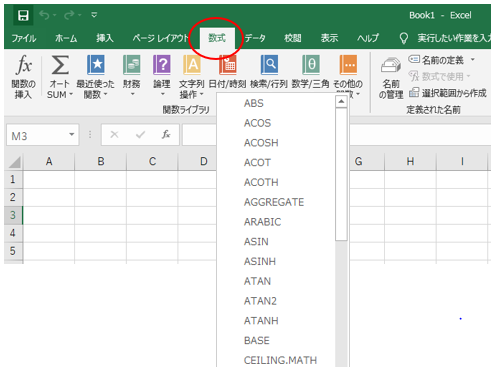Select row 1 header
Viewport: 492px width, 367px height.
[13, 179]
